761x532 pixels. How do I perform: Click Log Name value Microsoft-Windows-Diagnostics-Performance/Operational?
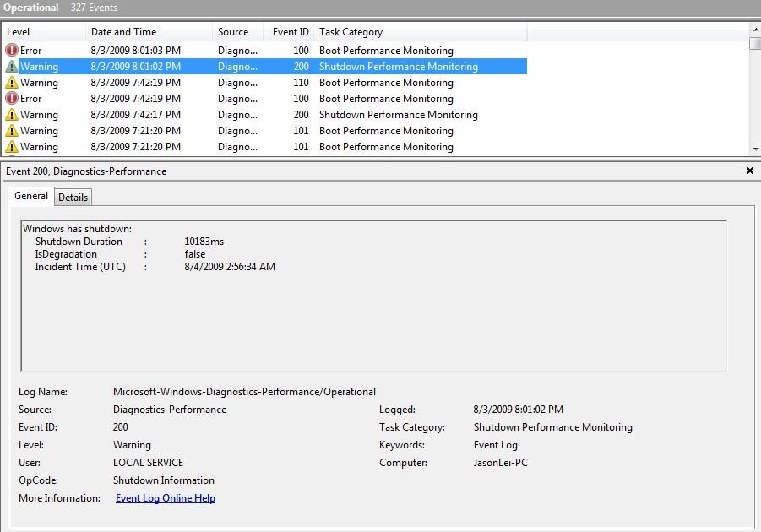244,392
